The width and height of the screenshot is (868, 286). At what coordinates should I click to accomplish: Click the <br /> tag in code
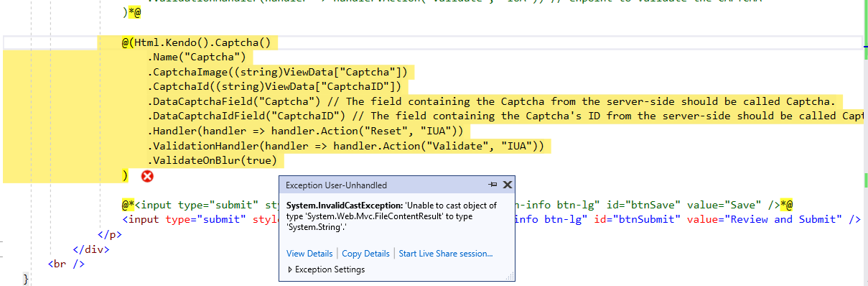point(66,264)
